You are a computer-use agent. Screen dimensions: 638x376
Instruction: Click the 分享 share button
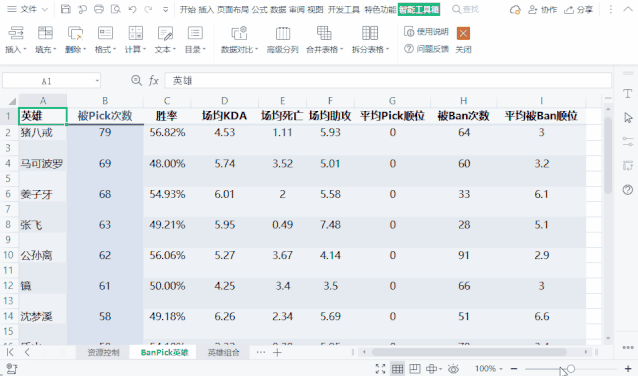pos(578,9)
